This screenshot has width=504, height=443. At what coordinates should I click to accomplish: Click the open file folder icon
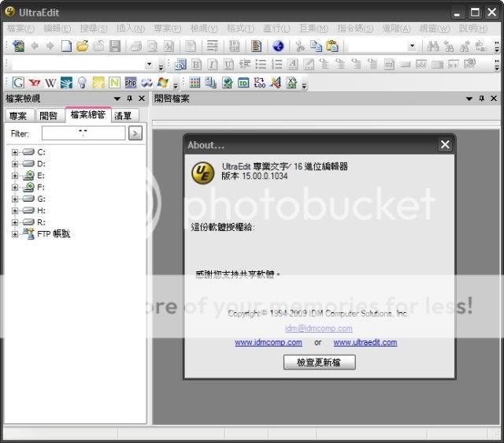82,46
